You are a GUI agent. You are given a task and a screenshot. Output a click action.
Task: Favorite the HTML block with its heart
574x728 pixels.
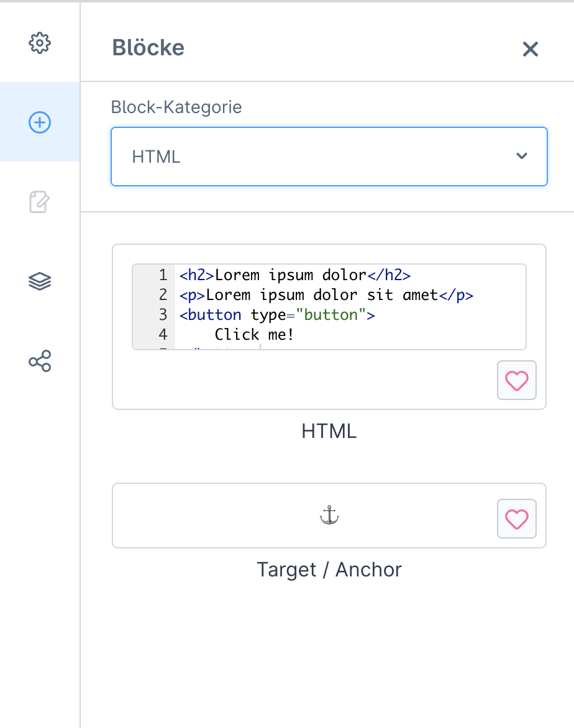(x=516, y=380)
